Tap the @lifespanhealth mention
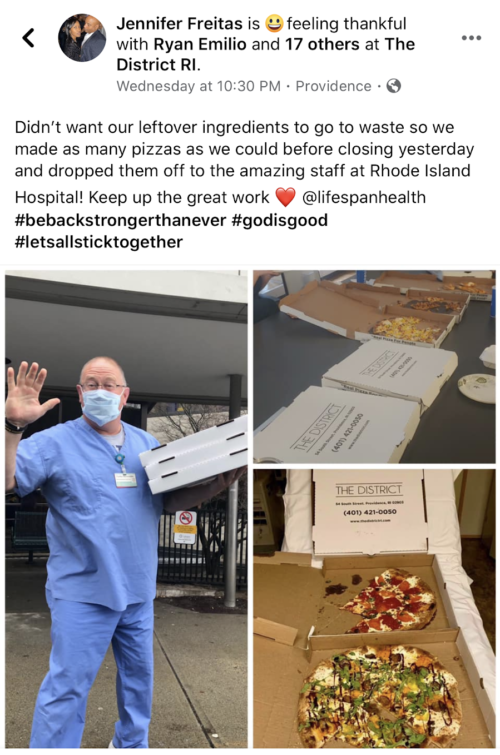The image size is (500, 755). coord(364,197)
